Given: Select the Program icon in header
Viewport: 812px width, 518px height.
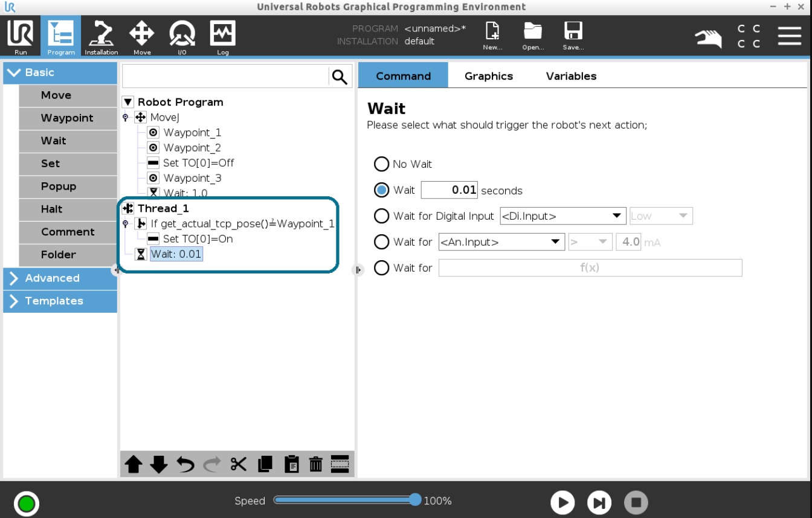Looking at the screenshot, I should [x=61, y=37].
